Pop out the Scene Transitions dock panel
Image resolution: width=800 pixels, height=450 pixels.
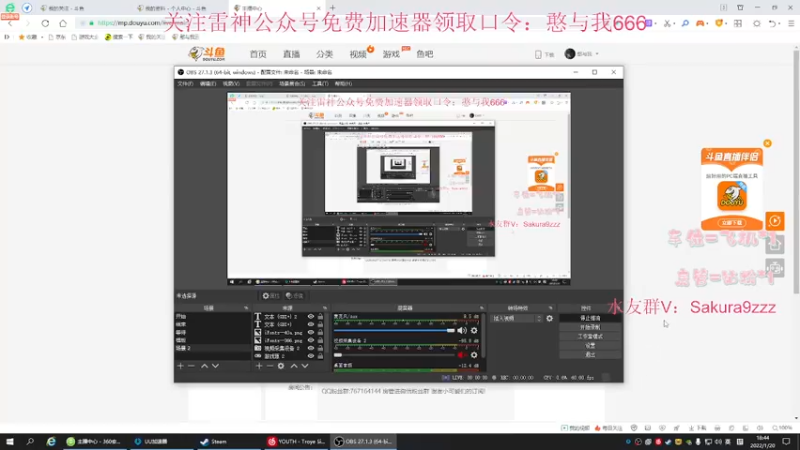point(551,308)
